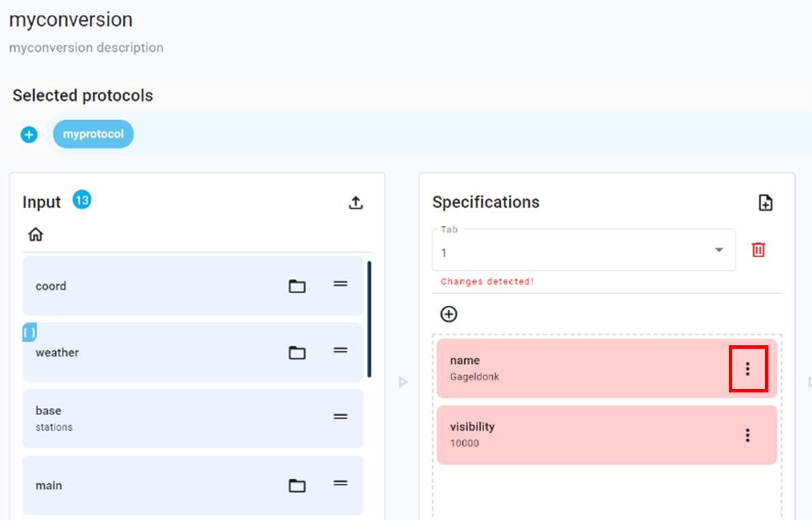The width and height of the screenshot is (812, 520).
Task: Select the myprotocol chip
Action: point(93,134)
